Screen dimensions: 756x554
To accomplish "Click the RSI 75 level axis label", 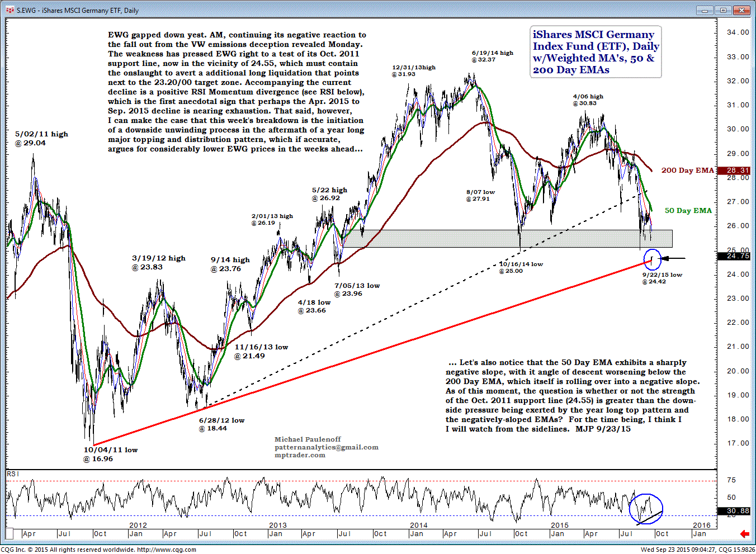I will (731, 480).
